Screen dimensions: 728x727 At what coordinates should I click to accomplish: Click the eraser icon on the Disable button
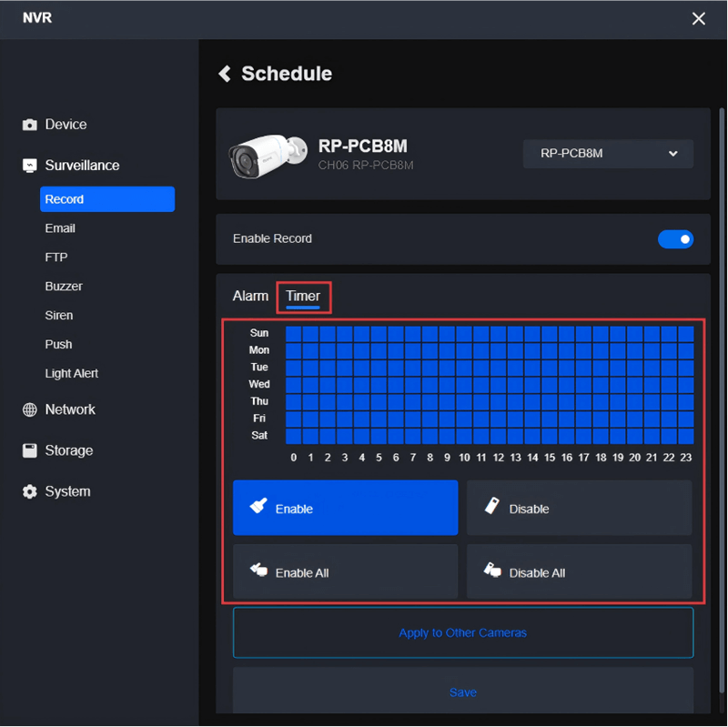[x=492, y=506]
